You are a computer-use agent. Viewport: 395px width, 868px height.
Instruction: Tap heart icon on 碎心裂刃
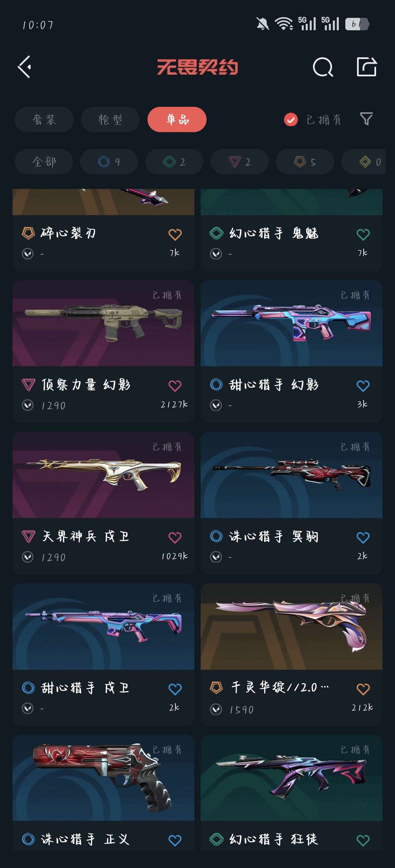(x=175, y=234)
